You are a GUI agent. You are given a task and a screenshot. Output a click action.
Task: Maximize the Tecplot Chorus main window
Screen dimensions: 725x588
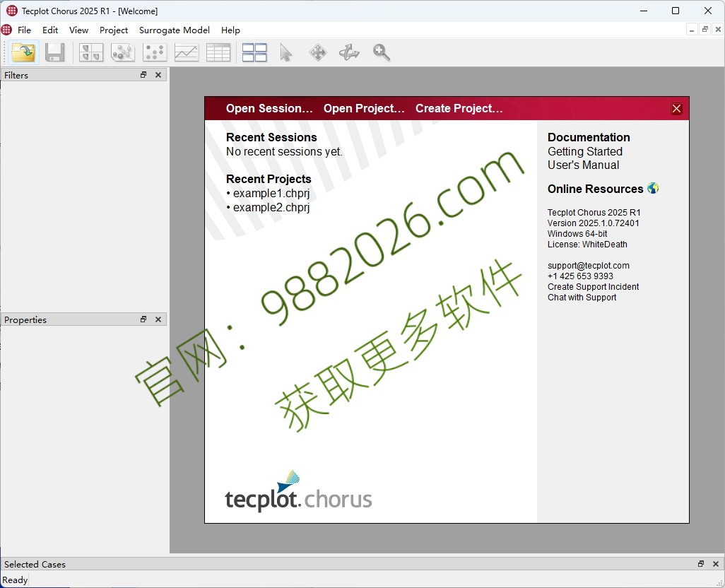tap(676, 11)
